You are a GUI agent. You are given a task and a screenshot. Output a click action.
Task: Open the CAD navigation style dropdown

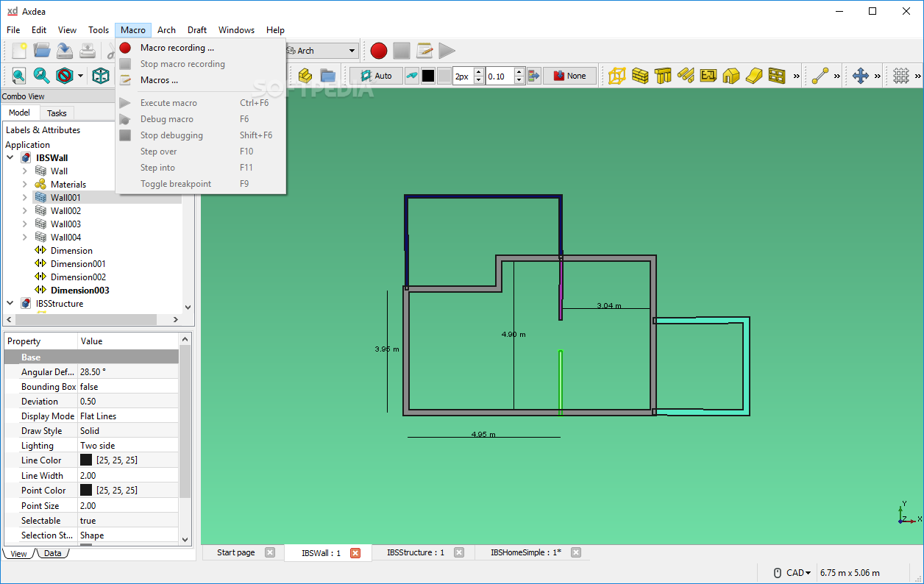[x=799, y=572]
